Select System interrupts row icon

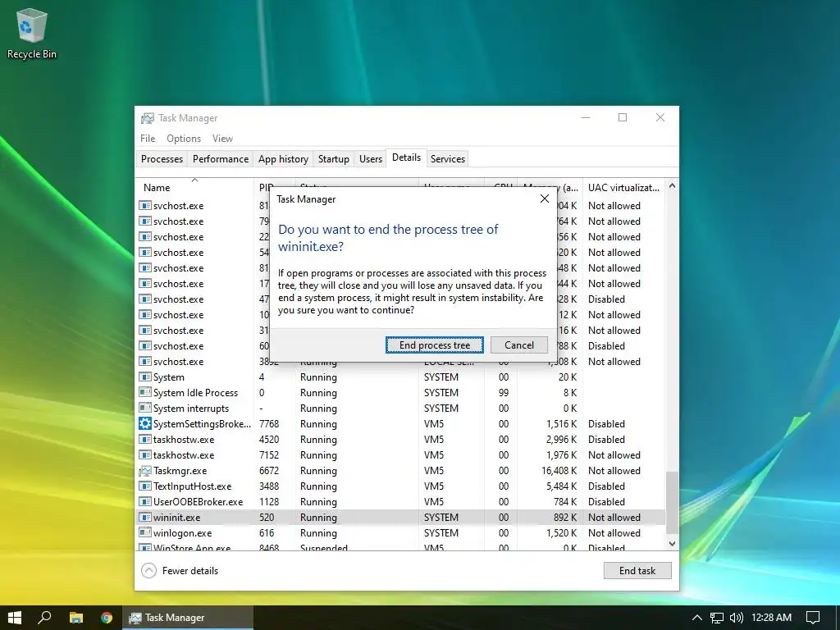[x=144, y=409]
